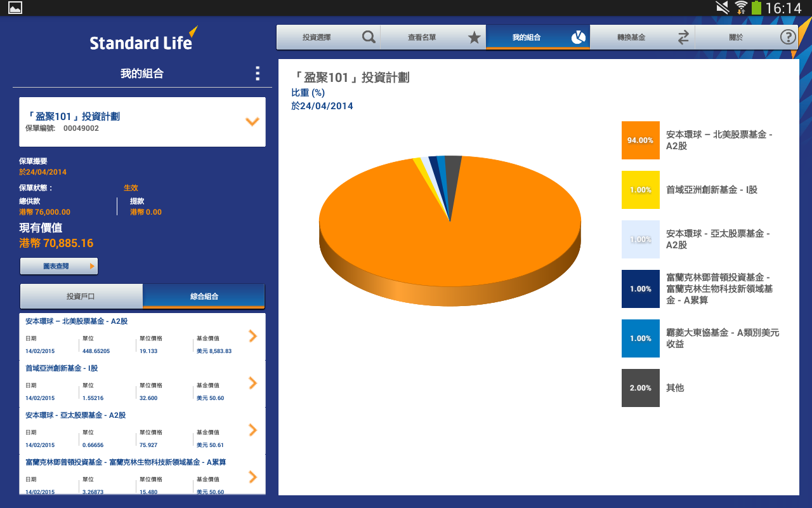
Task: Tap fund value 美元 8,583.83
Action: (x=214, y=351)
